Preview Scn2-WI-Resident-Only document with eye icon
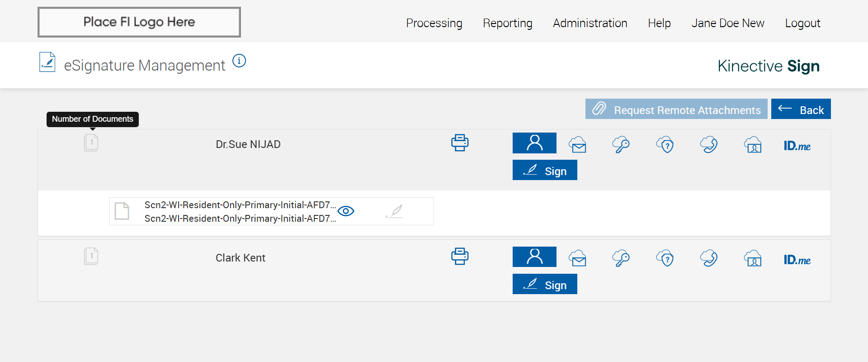This screenshot has width=868, height=362. [x=346, y=211]
